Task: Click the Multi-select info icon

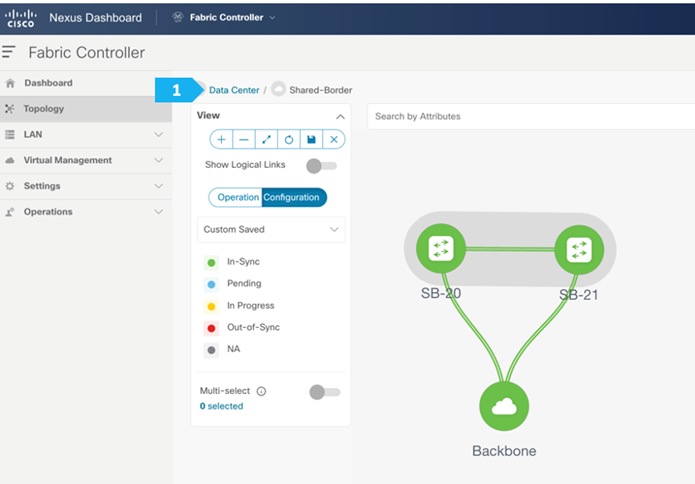Action: click(x=262, y=391)
